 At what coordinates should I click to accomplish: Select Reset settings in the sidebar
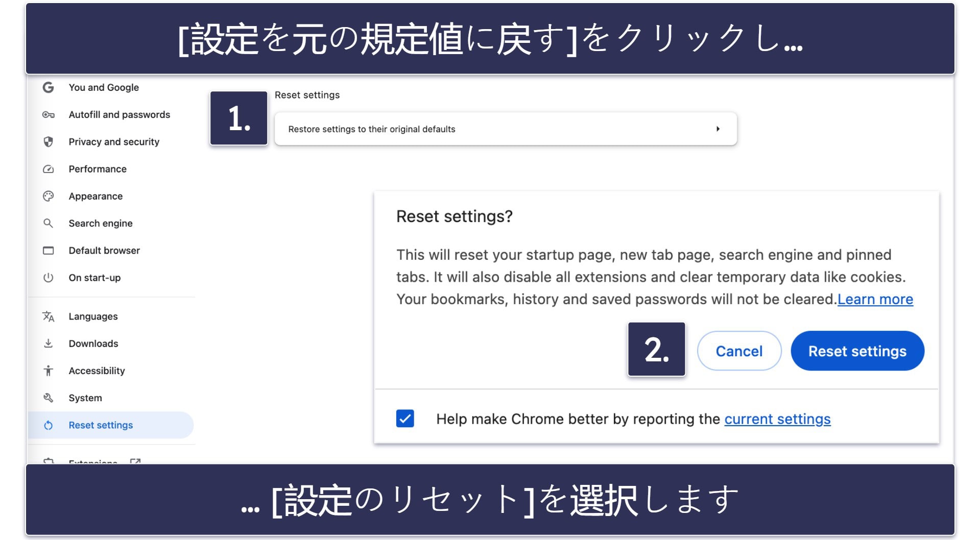point(111,425)
